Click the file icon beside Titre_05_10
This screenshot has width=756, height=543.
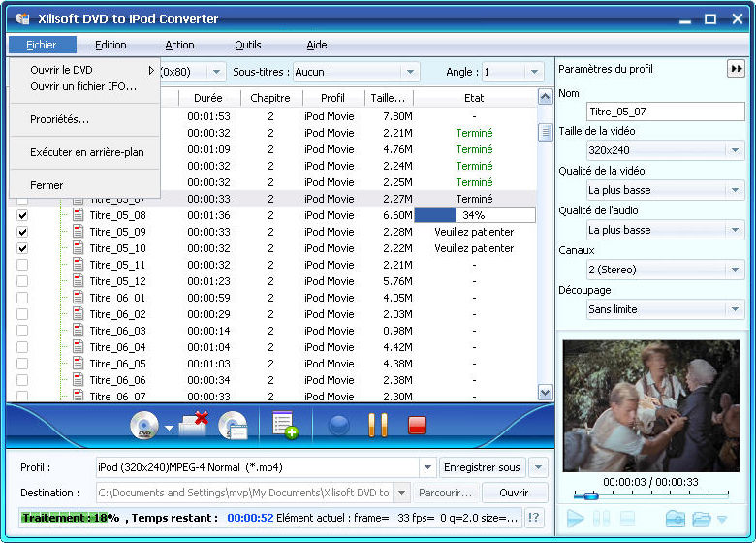78,247
